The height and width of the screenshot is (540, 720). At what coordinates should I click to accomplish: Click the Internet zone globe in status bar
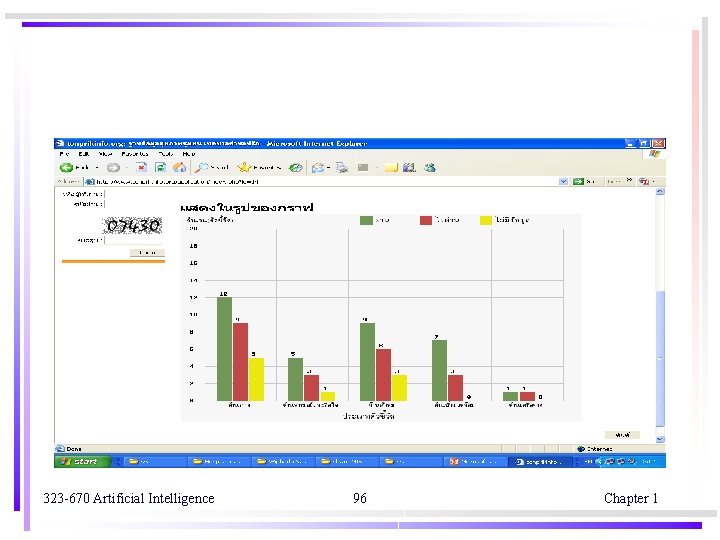click(x=581, y=449)
